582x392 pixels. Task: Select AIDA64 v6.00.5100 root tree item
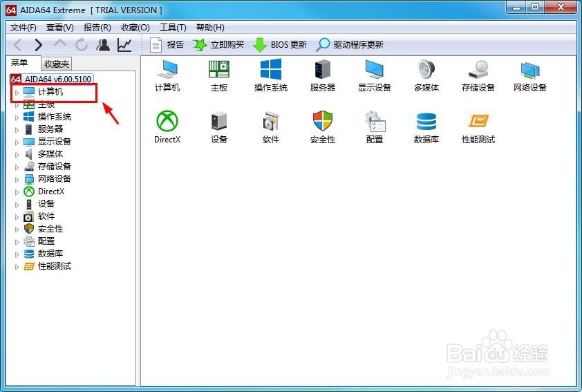(x=52, y=79)
